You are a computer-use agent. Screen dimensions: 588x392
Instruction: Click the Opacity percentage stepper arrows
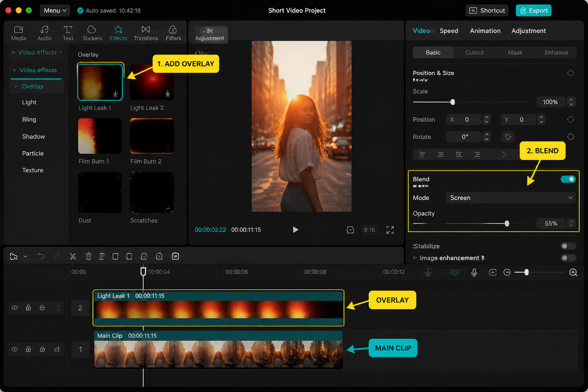click(571, 224)
